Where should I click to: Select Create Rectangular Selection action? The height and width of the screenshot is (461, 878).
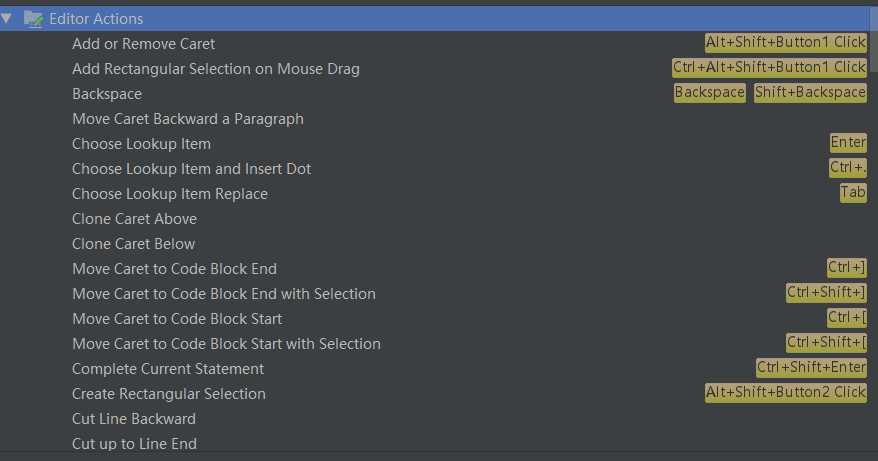[169, 394]
